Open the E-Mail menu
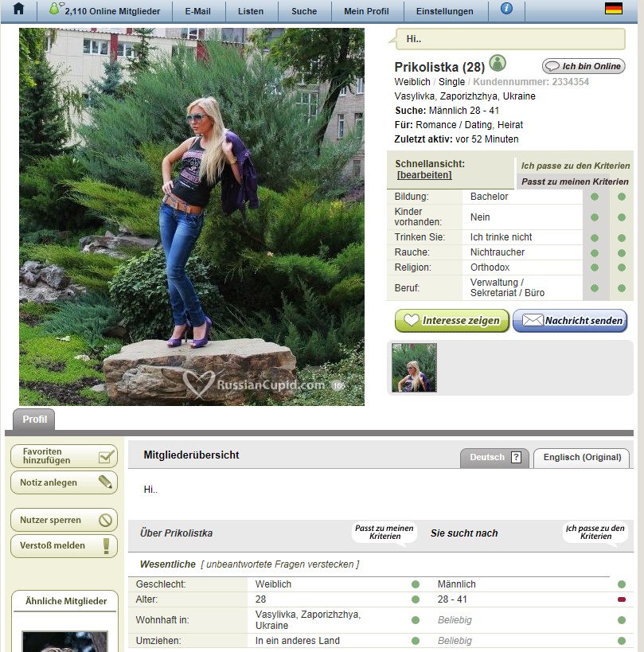 (x=198, y=11)
